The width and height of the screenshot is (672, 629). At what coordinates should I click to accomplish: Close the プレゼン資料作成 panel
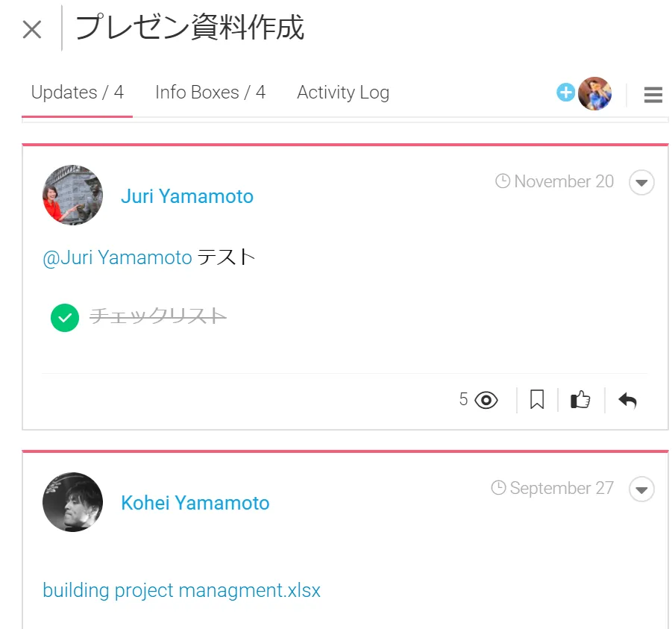(x=32, y=30)
